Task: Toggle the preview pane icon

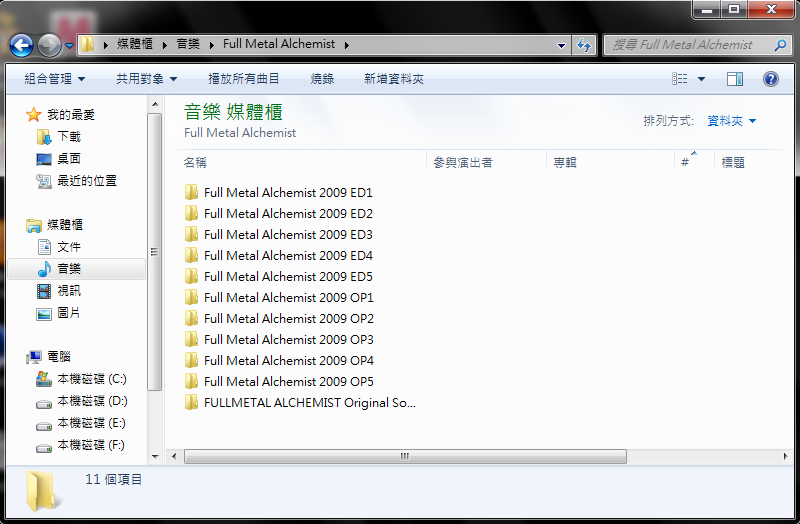Action: [735, 79]
